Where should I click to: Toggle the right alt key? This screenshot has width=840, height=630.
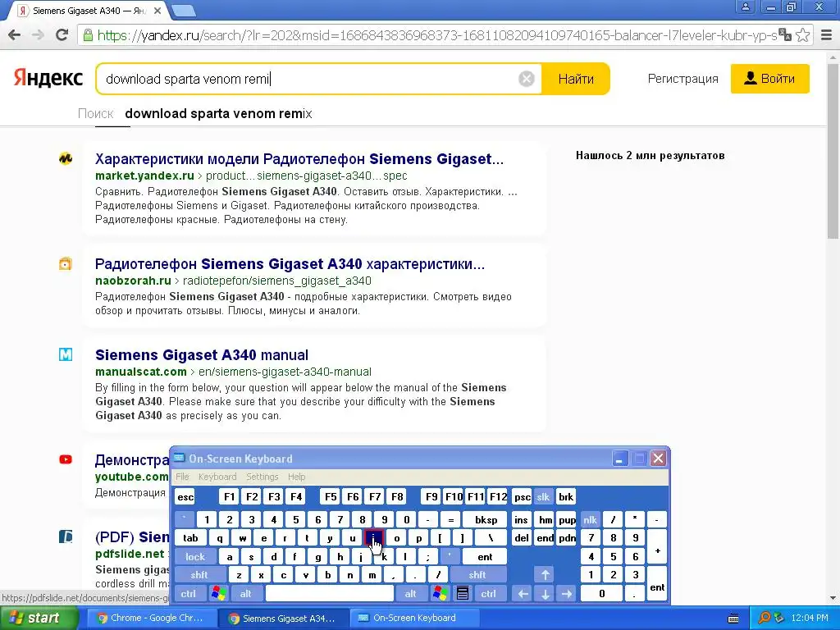410,594
